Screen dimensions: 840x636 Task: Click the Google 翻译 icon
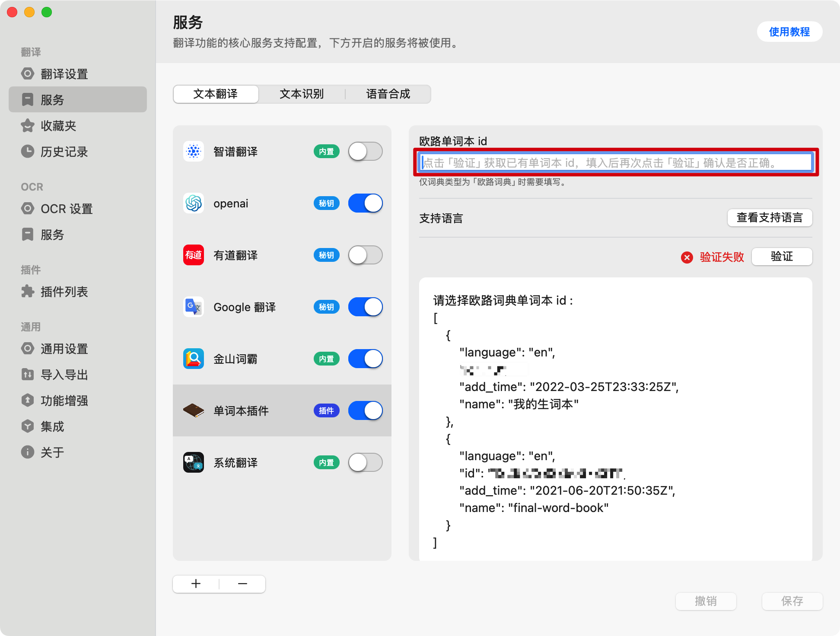(193, 307)
